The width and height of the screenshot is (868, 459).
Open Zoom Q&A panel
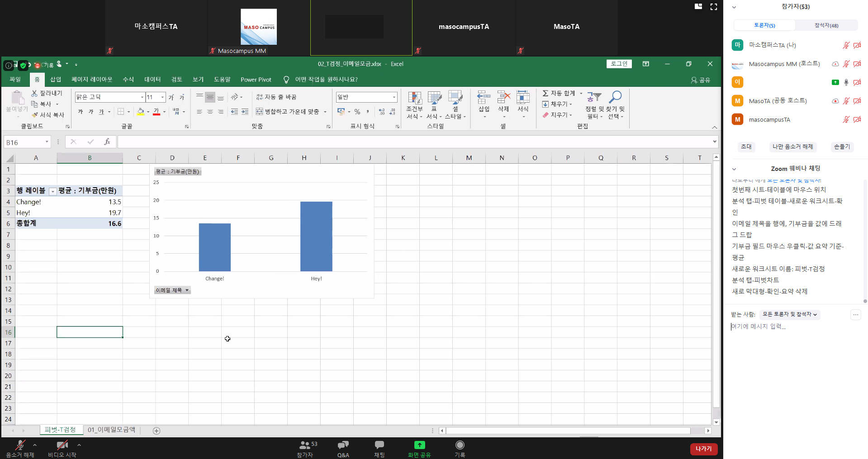coord(343,448)
